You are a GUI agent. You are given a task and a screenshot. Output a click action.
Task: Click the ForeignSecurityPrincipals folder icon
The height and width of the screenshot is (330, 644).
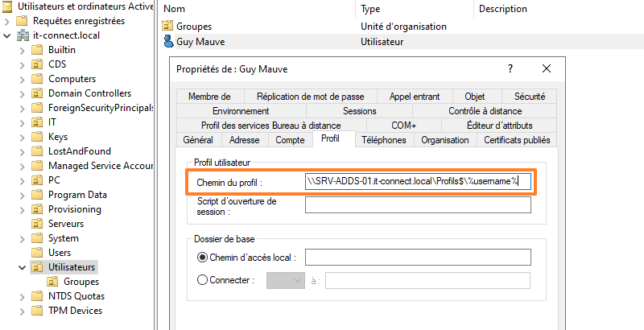pos(37,108)
